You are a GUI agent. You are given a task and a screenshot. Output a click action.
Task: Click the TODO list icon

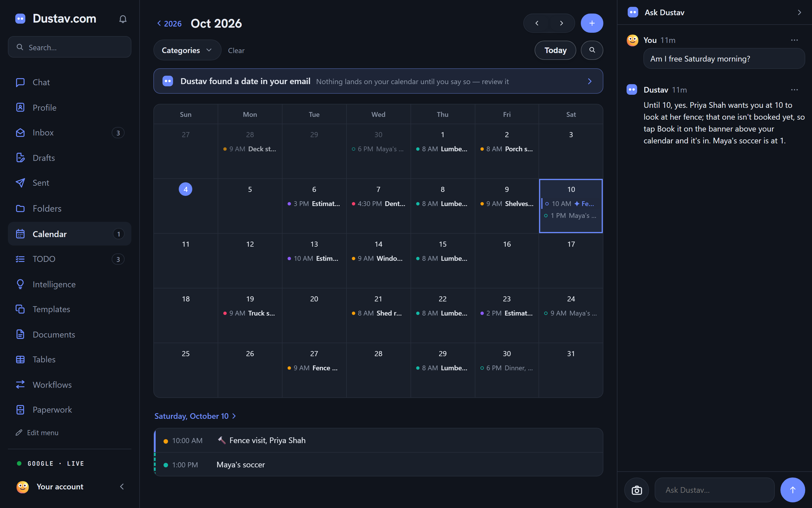point(21,259)
